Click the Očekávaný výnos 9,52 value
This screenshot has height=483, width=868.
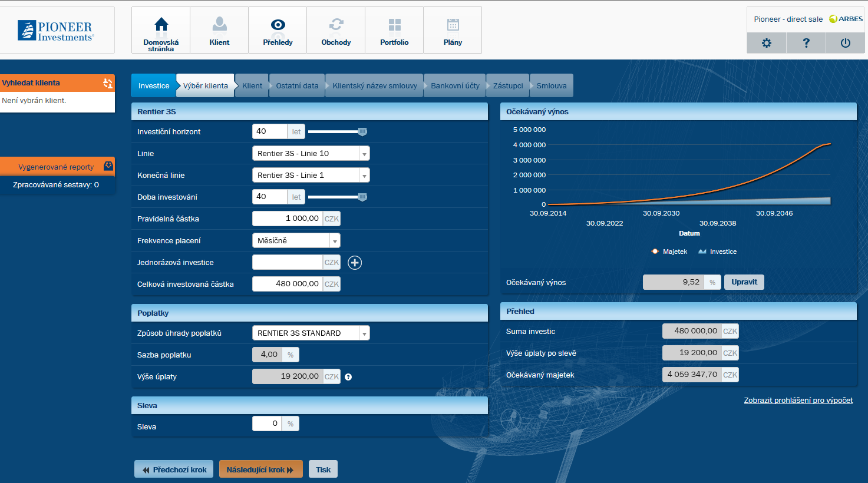point(674,282)
